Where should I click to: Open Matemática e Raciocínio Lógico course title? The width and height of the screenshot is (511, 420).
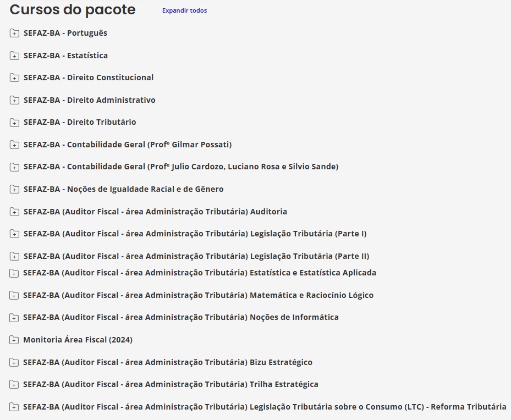[x=198, y=296]
